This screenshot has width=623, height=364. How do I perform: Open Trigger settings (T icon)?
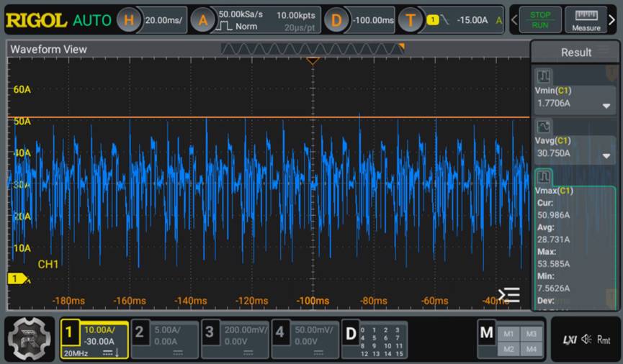(x=410, y=20)
